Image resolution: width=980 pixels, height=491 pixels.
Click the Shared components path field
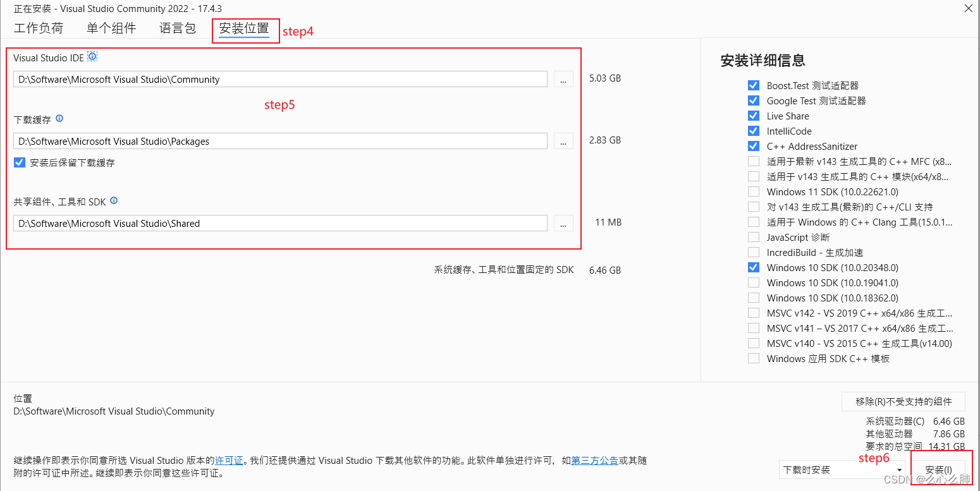pos(280,223)
